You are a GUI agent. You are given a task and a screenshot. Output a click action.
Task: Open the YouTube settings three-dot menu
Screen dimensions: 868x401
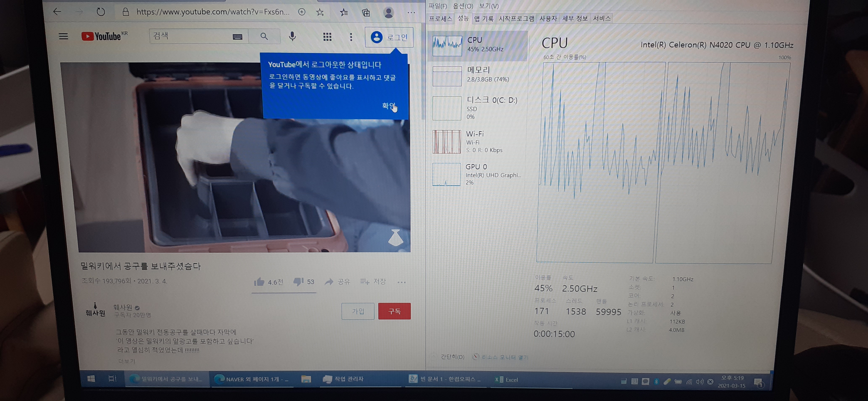coord(351,37)
